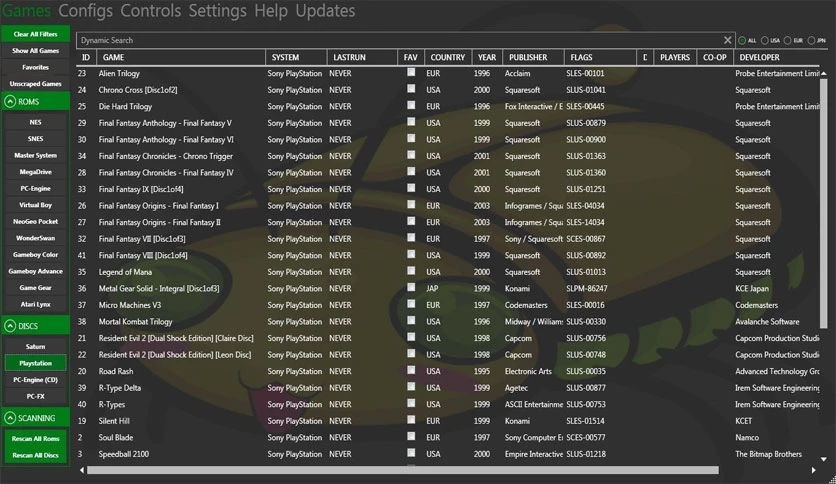
Task: Sort by LASTRUN column header
Action: pyautogui.click(x=362, y=57)
